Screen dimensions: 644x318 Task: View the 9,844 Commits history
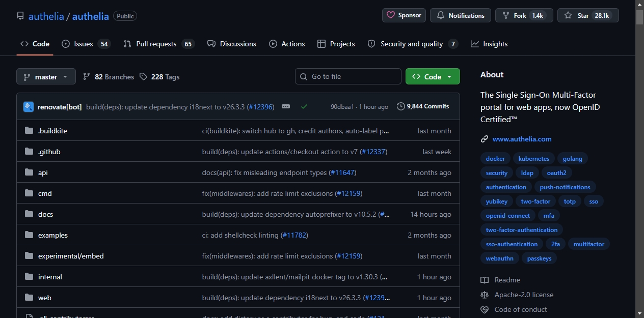coord(423,106)
